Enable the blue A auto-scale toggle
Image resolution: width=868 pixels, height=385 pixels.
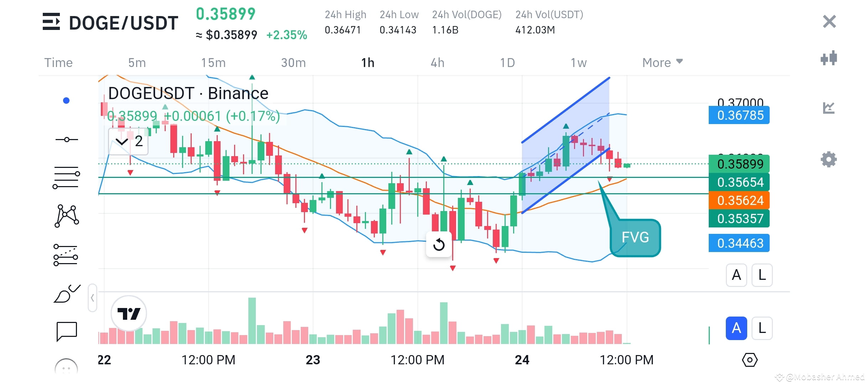coord(736,328)
